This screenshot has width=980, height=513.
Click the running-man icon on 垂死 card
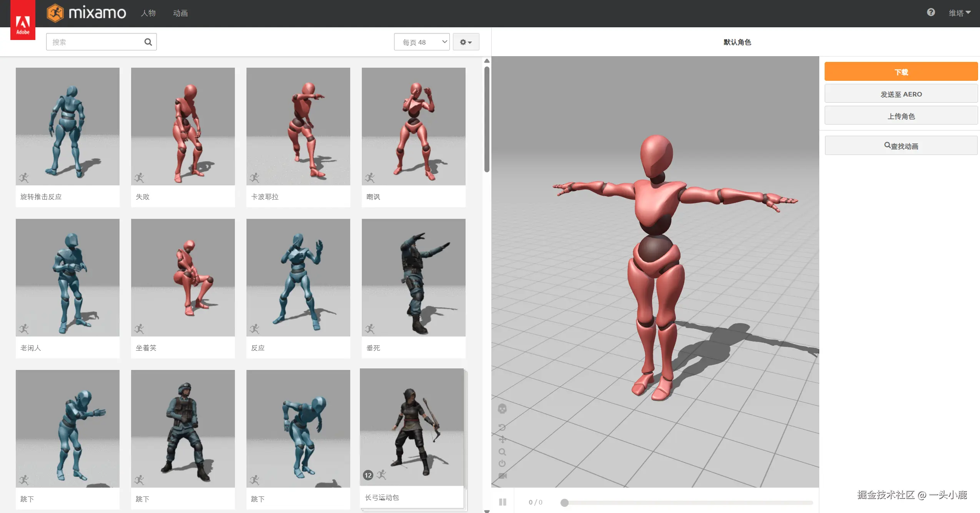coord(370,328)
